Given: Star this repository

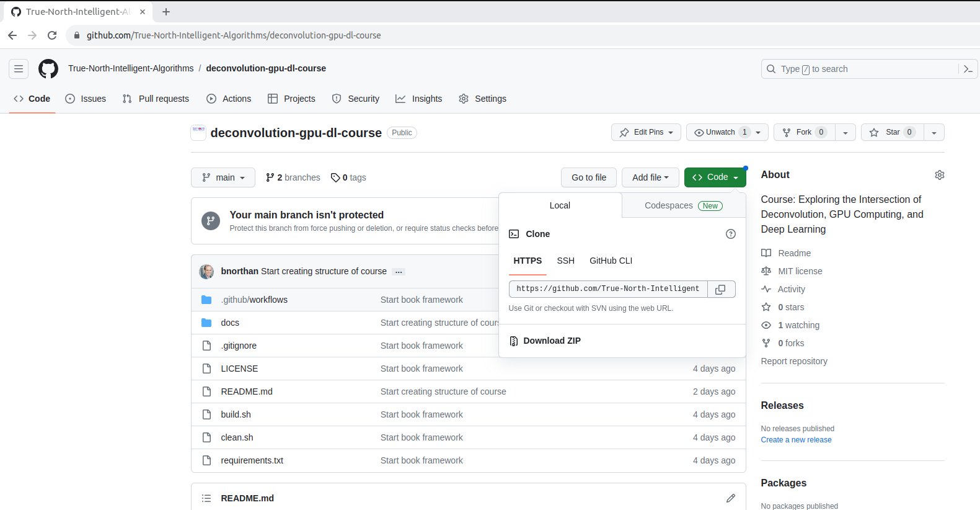Looking at the screenshot, I should coord(892,132).
